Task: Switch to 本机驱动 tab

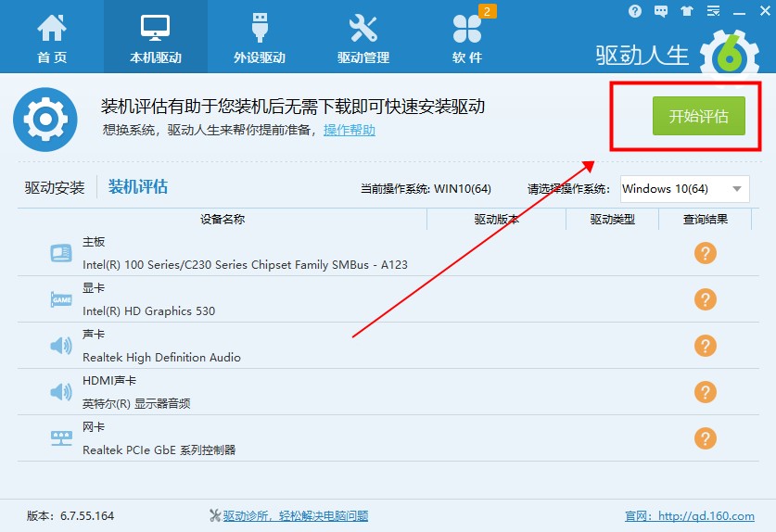Action: tap(156, 39)
